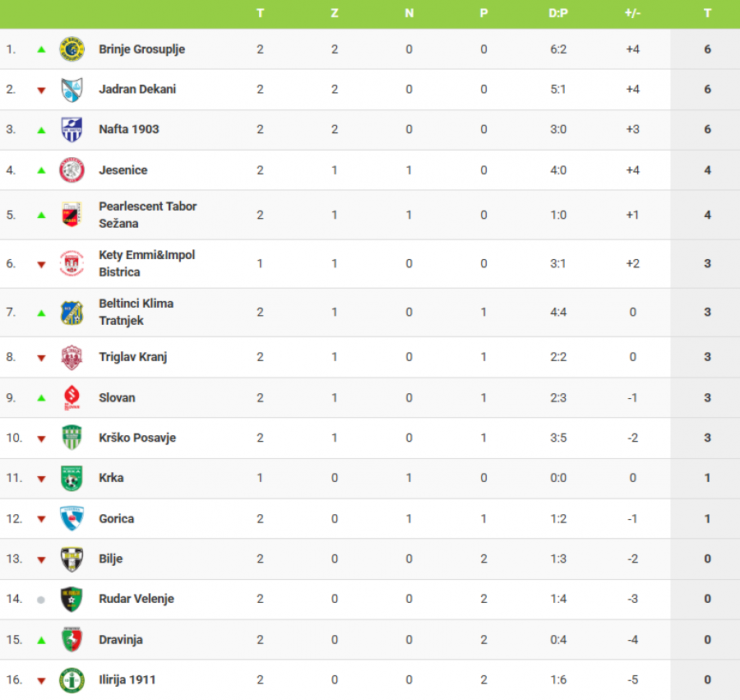This screenshot has height=700, width=740.
Task: Open the Kety Emmi&Impol Bistrica team page
Action: pyautogui.click(x=146, y=263)
